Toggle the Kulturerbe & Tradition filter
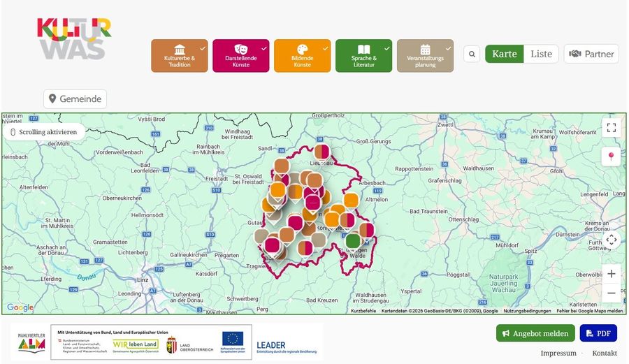This screenshot has width=629, height=364. [x=180, y=56]
